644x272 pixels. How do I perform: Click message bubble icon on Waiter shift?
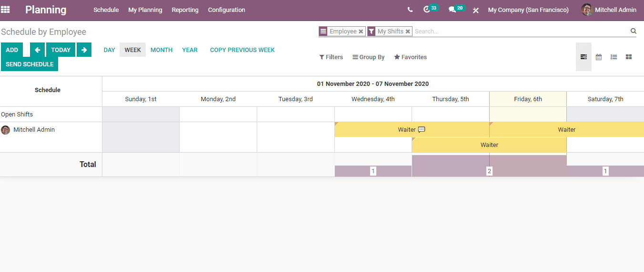click(x=422, y=129)
